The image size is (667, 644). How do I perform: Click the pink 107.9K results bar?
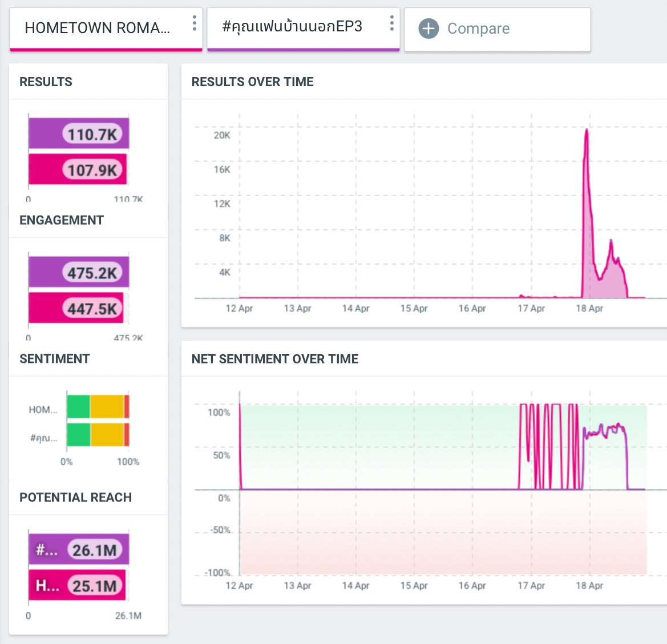(78, 169)
